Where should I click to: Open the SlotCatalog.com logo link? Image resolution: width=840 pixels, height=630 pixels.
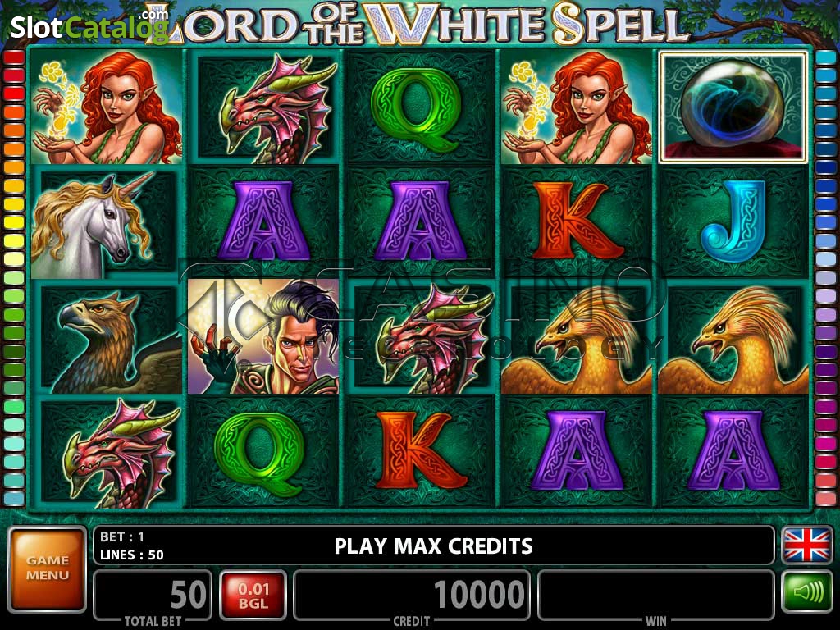click(x=89, y=25)
